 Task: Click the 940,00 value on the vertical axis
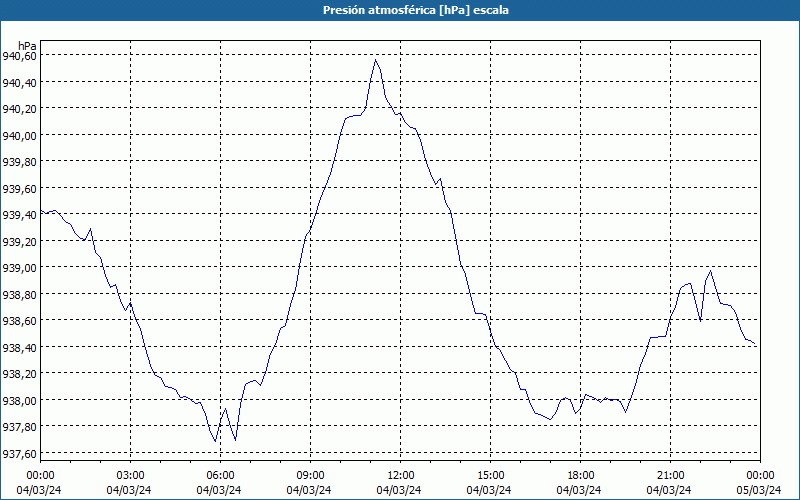pos(19,135)
